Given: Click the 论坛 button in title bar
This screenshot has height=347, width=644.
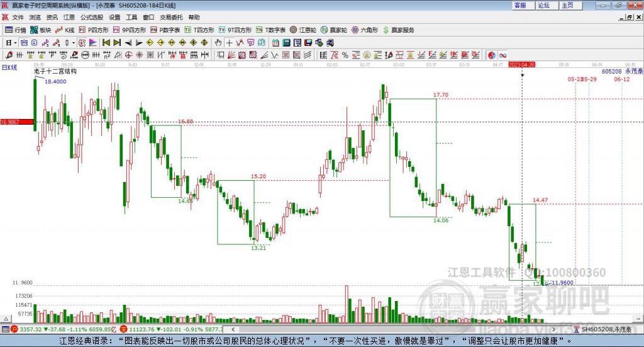Looking at the screenshot, I should click(x=547, y=5).
